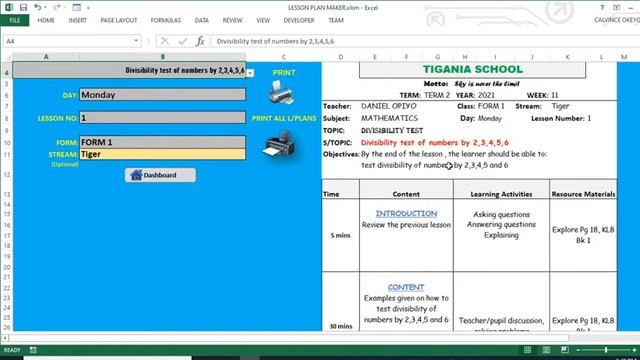The image size is (640, 360).
Task: Click the DAY field showing Monday
Action: 162,95
